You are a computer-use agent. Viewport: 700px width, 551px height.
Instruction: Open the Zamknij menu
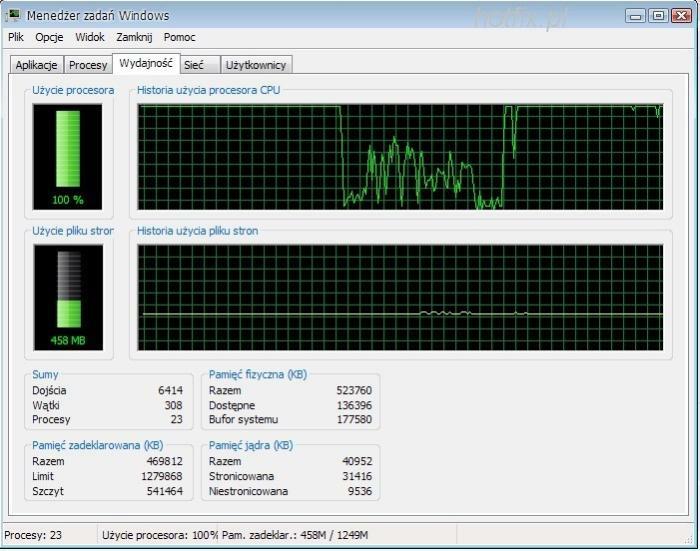pyautogui.click(x=134, y=37)
